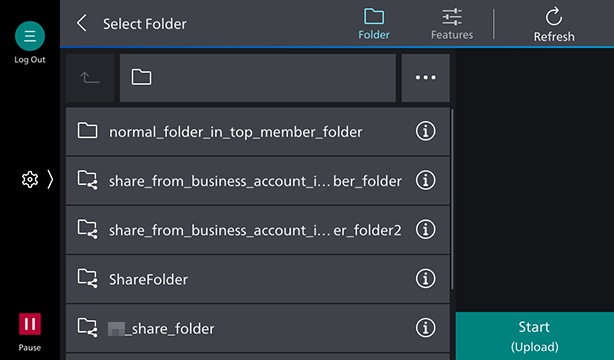The image size is (614, 360).
Task: Pause the job with the red button
Action: click(30, 324)
